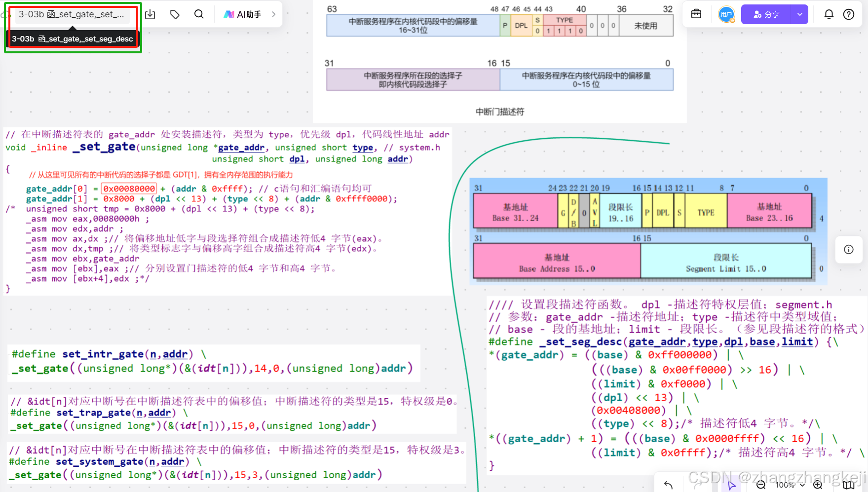
Task: Click the "_asm mov [ebx+4],edx" line
Action: tap(88, 279)
